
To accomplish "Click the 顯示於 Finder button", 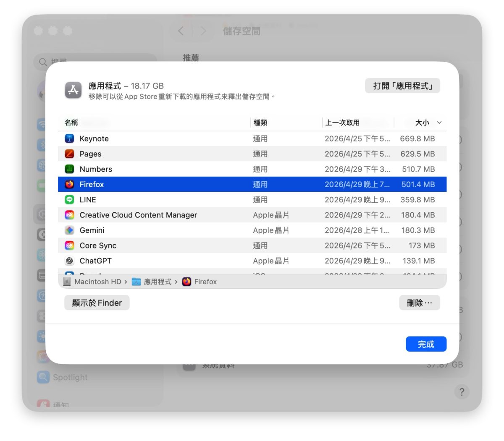I will pyautogui.click(x=97, y=303).
